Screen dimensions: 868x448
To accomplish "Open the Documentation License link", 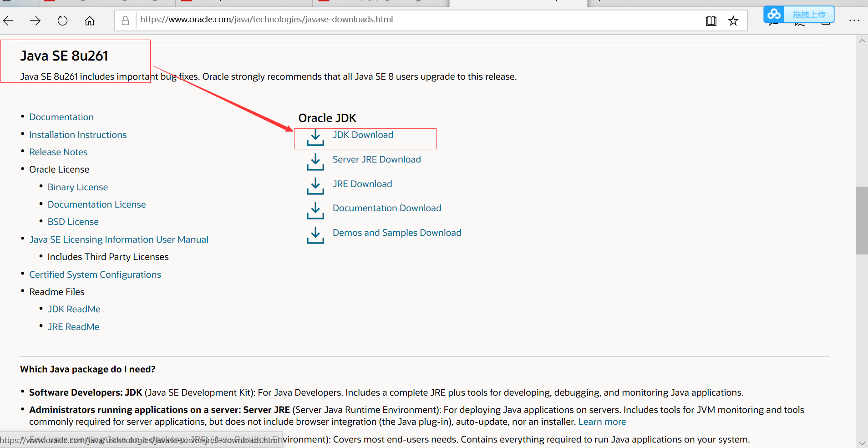I will pyautogui.click(x=96, y=204).
